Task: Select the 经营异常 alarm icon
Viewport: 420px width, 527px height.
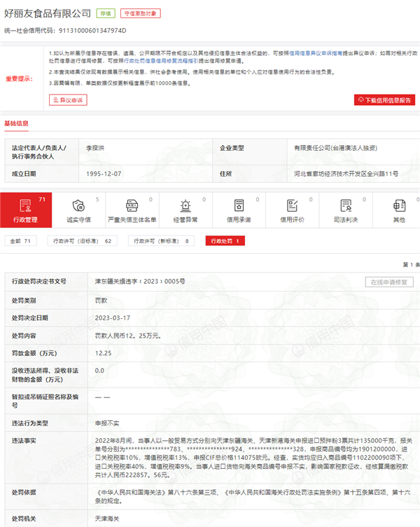Action: 185,206
